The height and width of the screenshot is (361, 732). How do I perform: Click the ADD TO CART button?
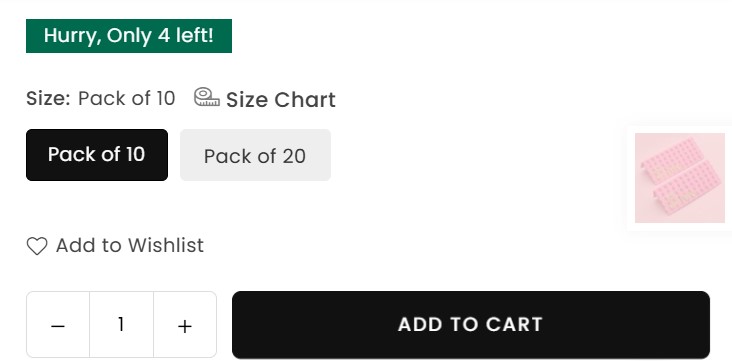coord(471,325)
